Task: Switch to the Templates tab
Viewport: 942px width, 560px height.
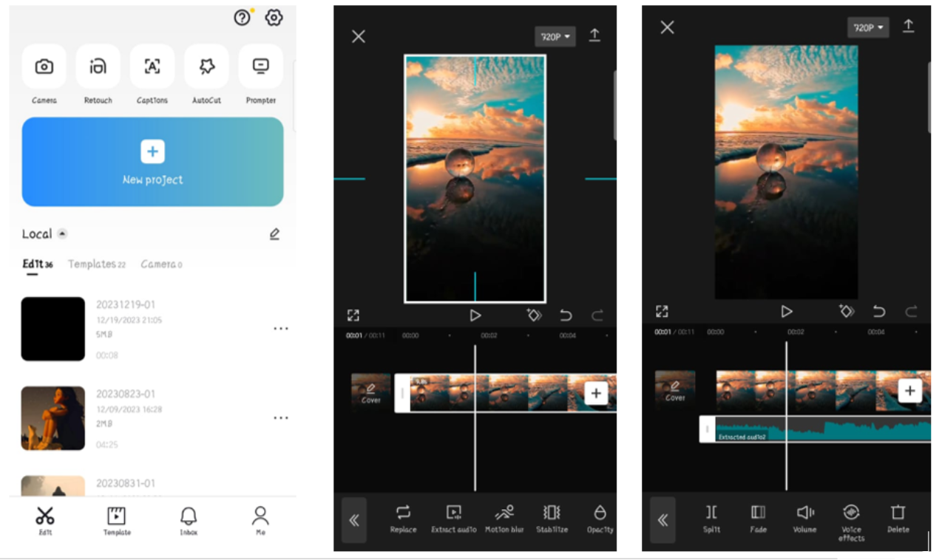Action: [x=97, y=264]
